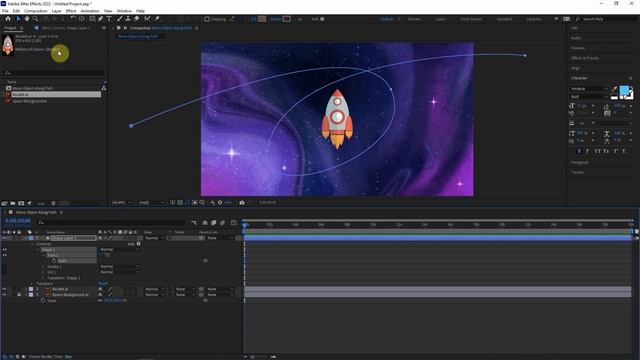The image size is (640, 360).
Task: Open the font style Bold dropdown
Action: point(589,97)
